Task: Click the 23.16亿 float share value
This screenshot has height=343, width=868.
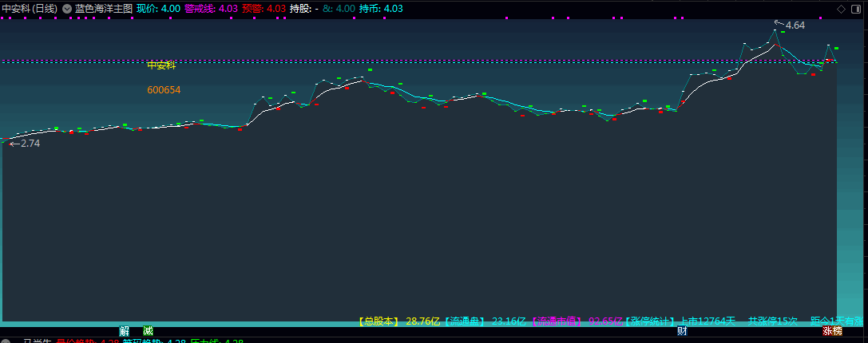Action: tap(509, 321)
